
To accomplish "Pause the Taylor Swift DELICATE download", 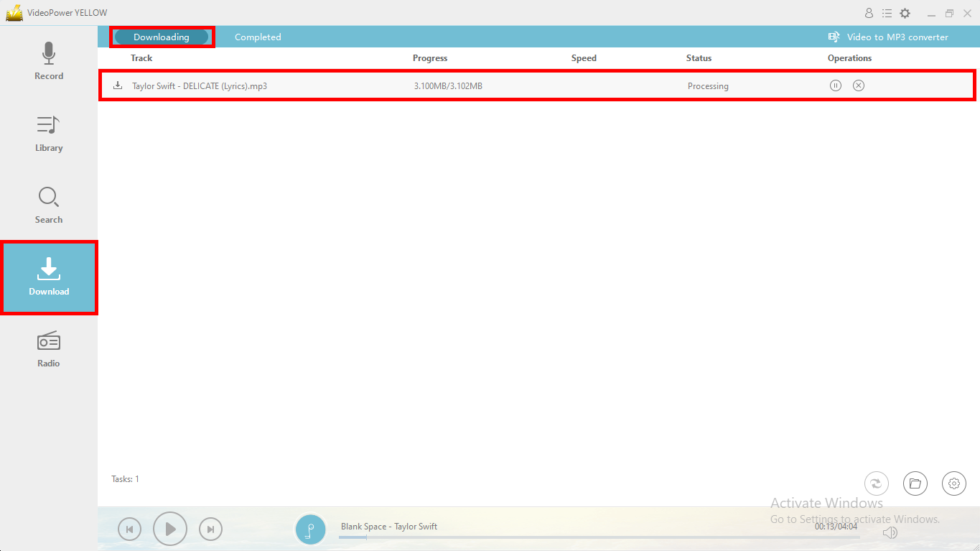I will click(835, 85).
